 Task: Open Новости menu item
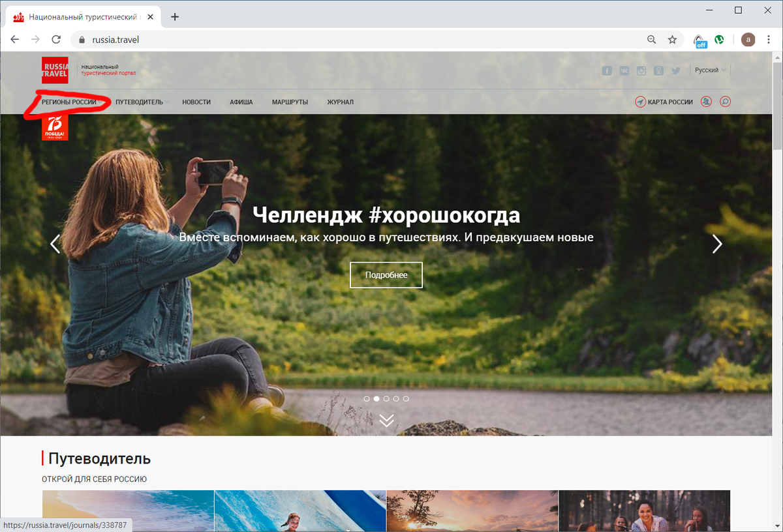coord(196,102)
